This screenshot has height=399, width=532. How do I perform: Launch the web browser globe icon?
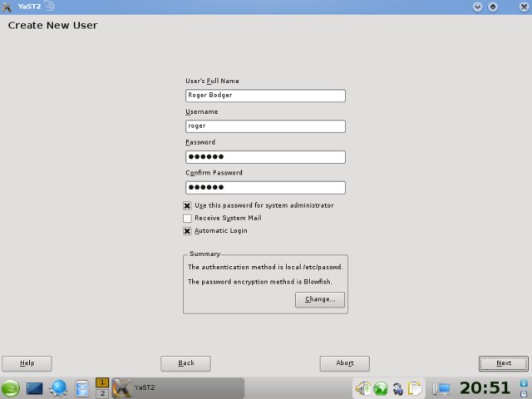point(58,388)
